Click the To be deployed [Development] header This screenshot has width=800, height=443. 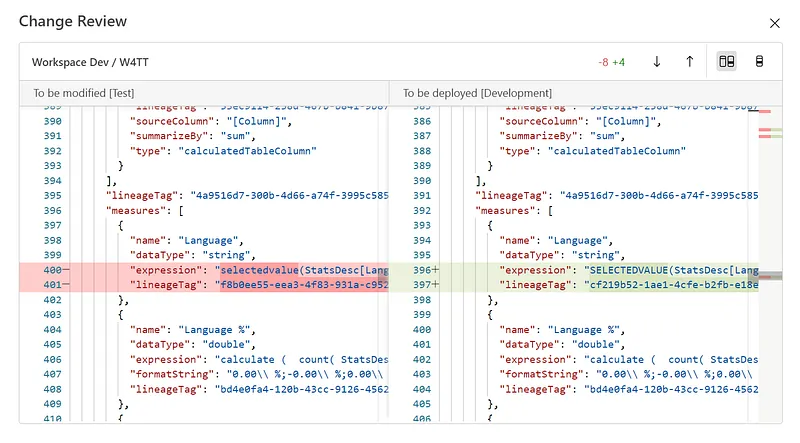tap(477, 93)
